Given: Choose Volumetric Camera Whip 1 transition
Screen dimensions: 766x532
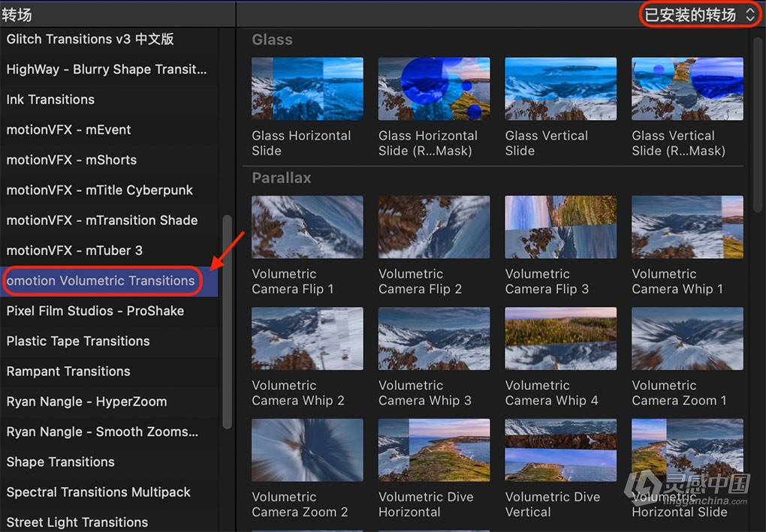Looking at the screenshot, I should point(687,227).
